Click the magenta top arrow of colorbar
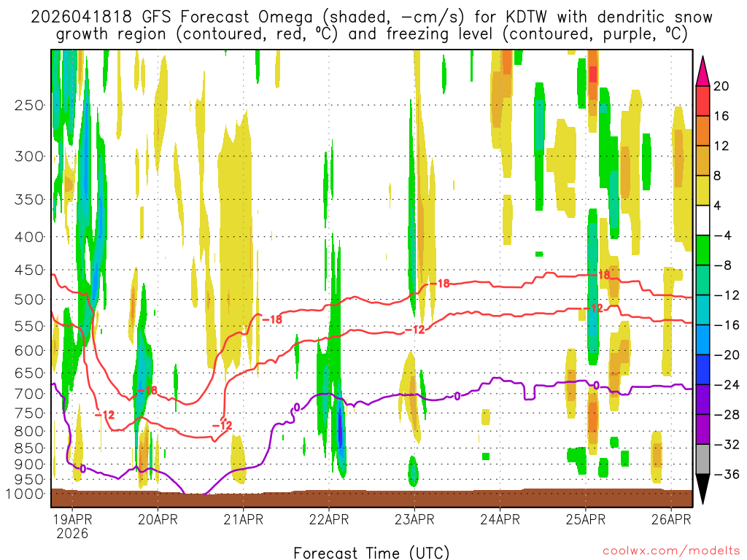 (x=703, y=71)
